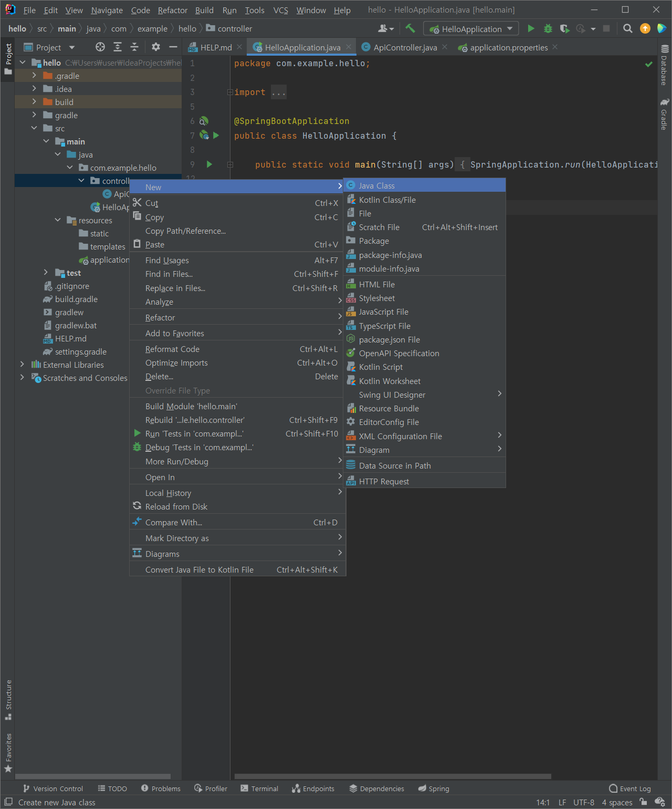Click the Spring bean gutter icon at line 6

pyautogui.click(x=204, y=121)
